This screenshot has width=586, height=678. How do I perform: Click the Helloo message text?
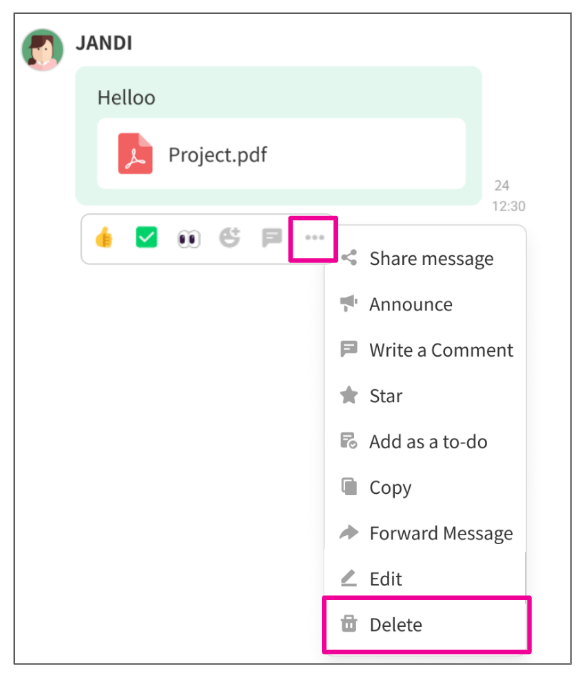(126, 98)
